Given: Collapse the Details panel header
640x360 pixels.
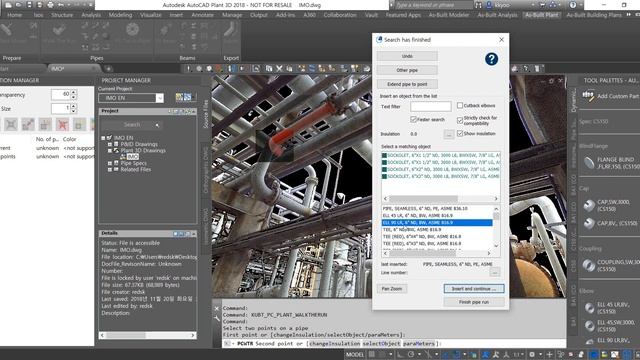Looking at the screenshot, I should [x=193, y=233].
